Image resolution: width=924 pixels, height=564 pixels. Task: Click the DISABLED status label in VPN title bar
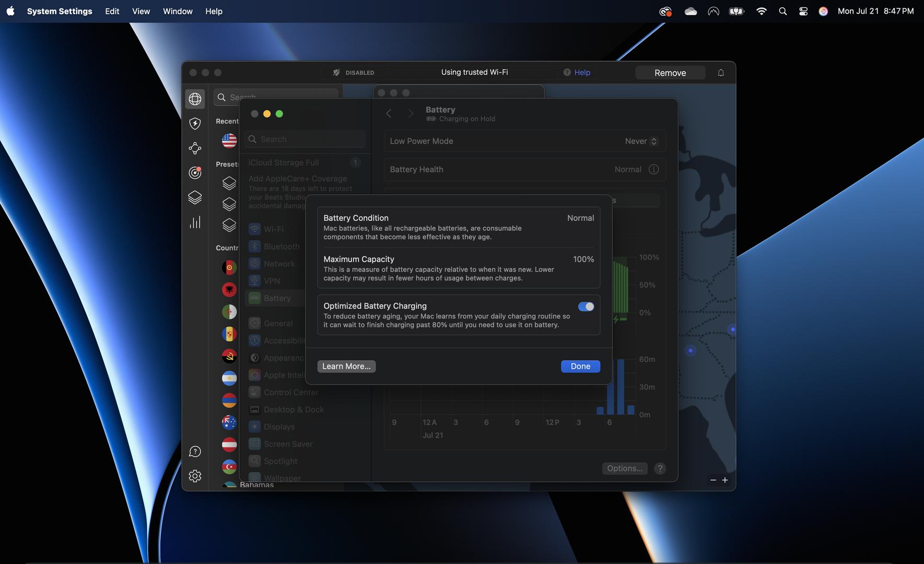(354, 73)
